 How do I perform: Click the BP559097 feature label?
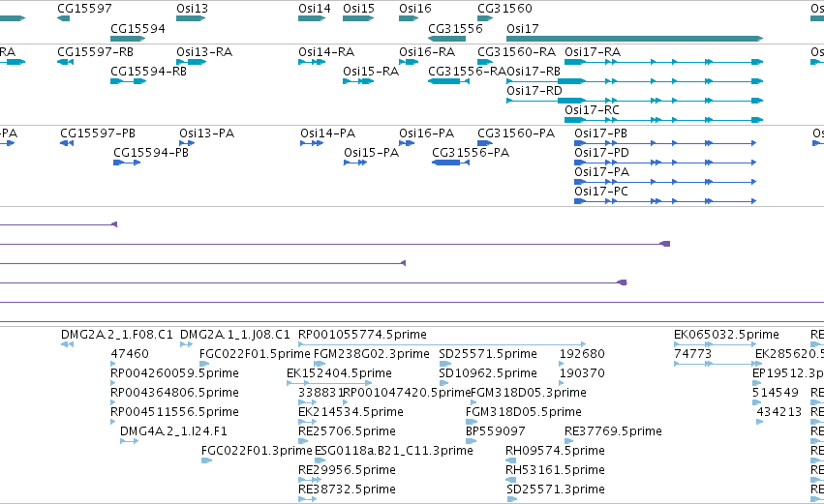(496, 432)
